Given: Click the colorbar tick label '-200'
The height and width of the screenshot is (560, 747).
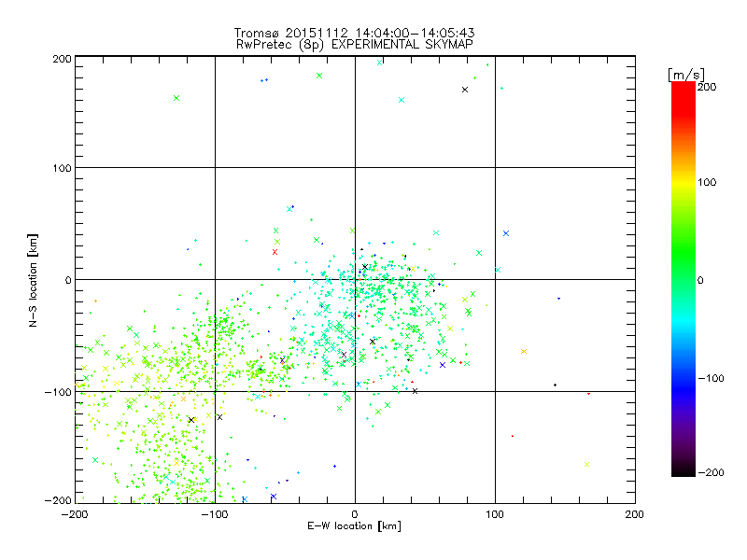Looking at the screenshot, I should point(711,472).
